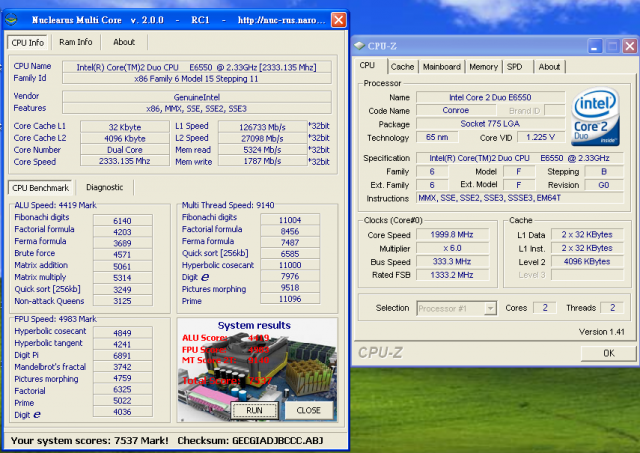The width and height of the screenshot is (640, 453).
Task: Click the Dual Core value field
Action: [124, 150]
